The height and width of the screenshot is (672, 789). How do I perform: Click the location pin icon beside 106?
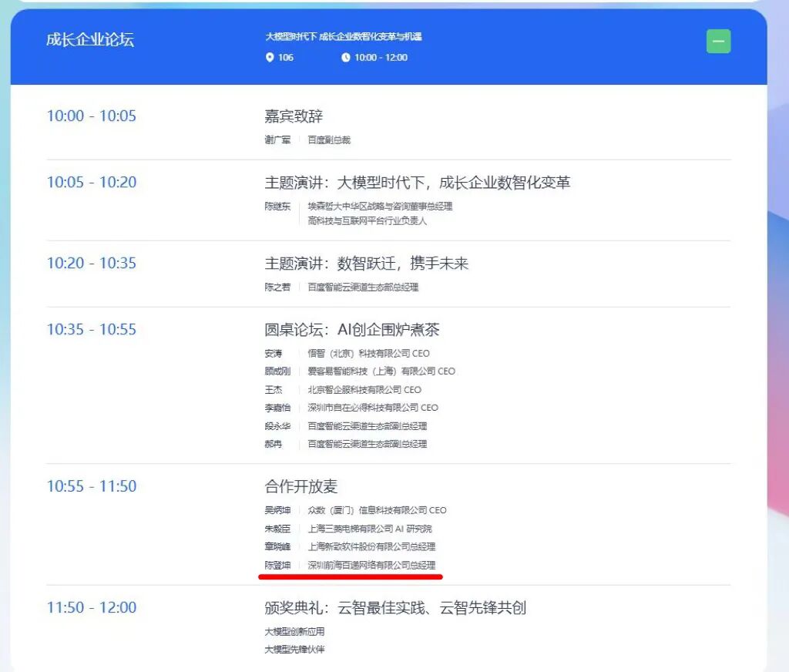(270, 57)
